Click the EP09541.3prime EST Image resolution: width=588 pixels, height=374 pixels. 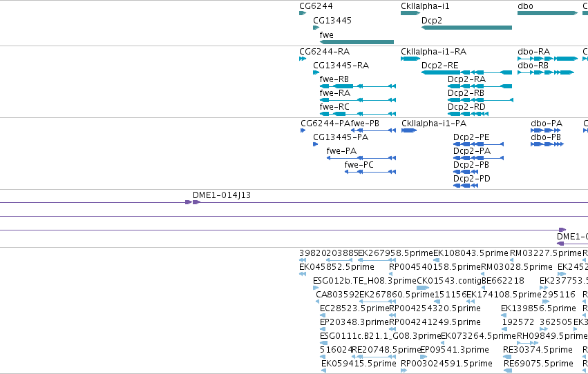coord(424,357)
